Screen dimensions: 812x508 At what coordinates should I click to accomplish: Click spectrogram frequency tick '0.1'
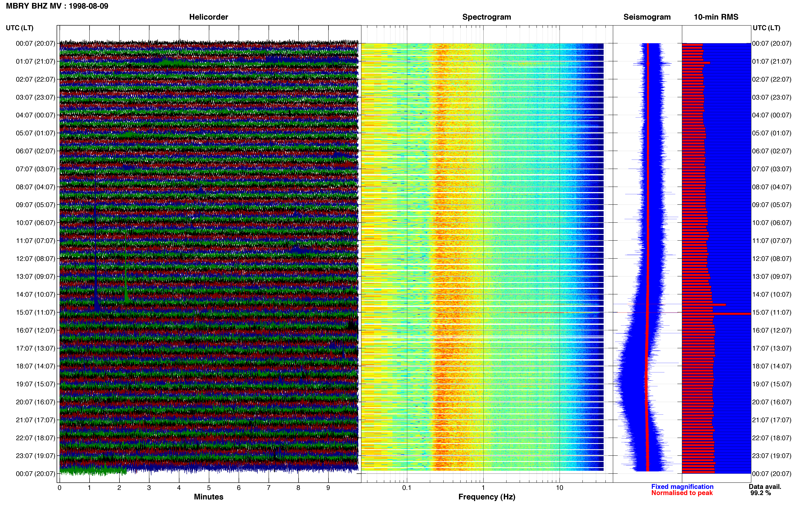point(407,488)
